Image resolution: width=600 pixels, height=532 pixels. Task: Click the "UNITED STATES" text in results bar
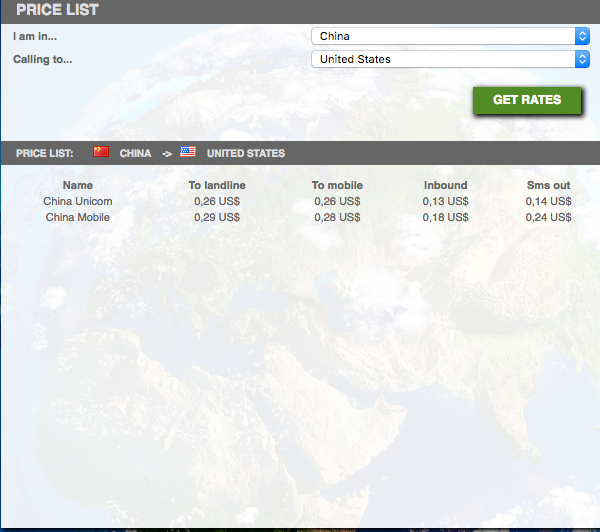246,153
